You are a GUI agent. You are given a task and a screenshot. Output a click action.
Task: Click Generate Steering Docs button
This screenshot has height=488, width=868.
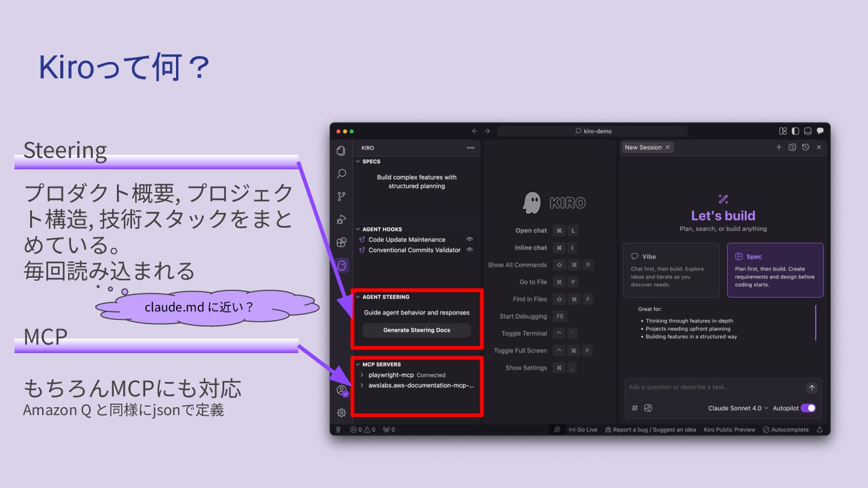tap(417, 330)
